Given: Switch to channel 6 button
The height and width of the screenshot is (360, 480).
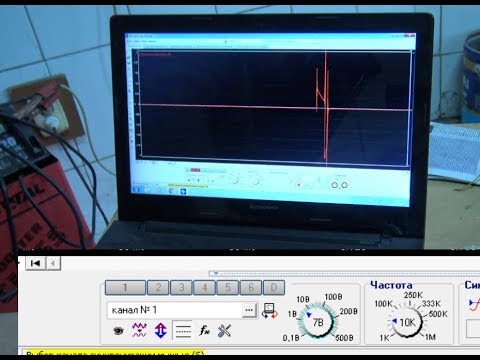Looking at the screenshot, I should (251, 287).
